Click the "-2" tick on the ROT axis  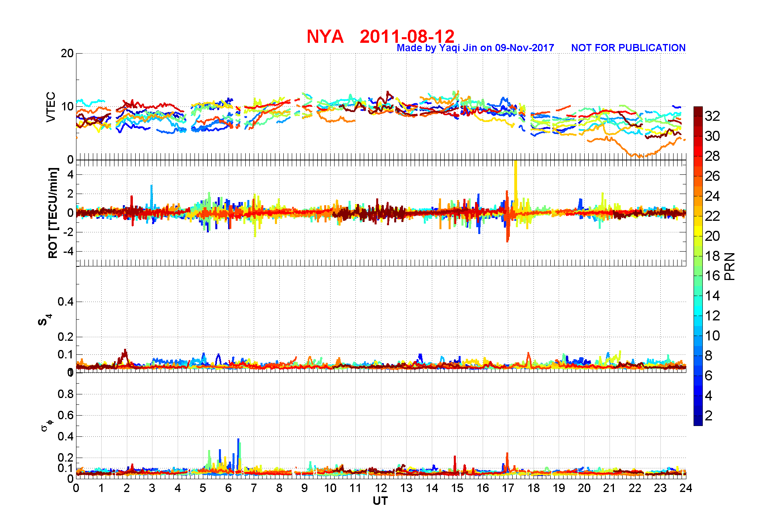68,232
